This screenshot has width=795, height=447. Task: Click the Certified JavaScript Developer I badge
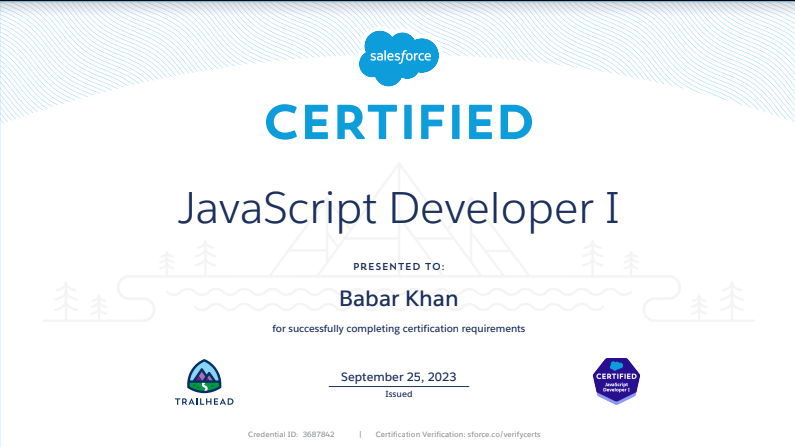click(616, 381)
